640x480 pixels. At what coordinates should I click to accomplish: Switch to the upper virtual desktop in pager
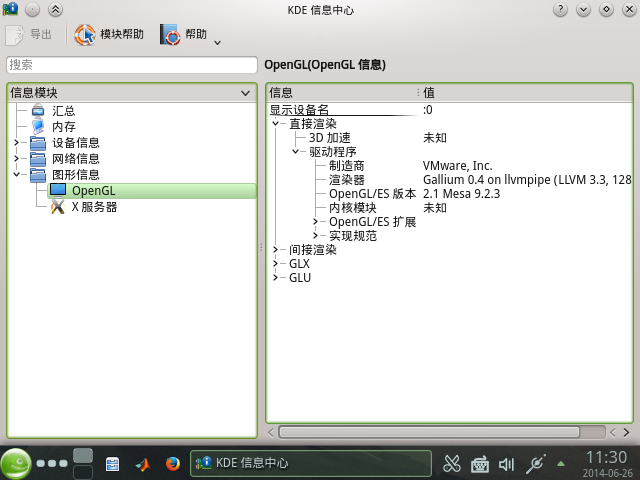point(83,456)
